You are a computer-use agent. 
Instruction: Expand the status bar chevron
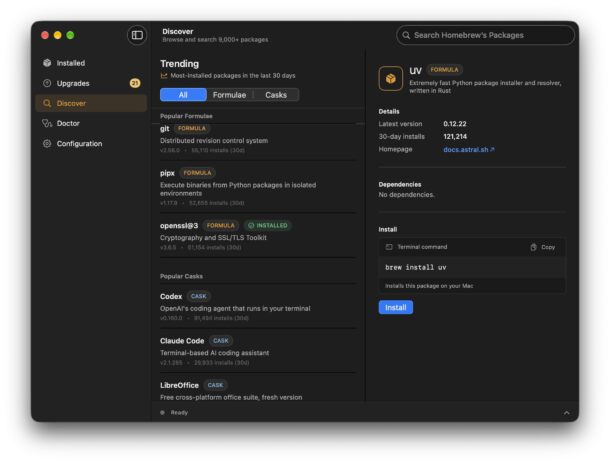coord(566,413)
